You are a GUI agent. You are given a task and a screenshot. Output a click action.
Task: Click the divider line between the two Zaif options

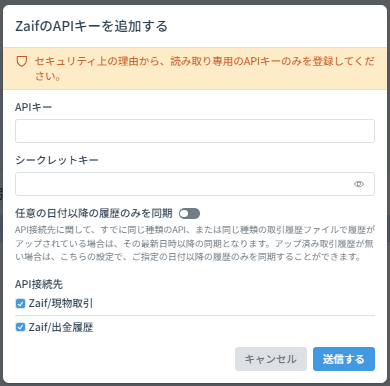195,315
